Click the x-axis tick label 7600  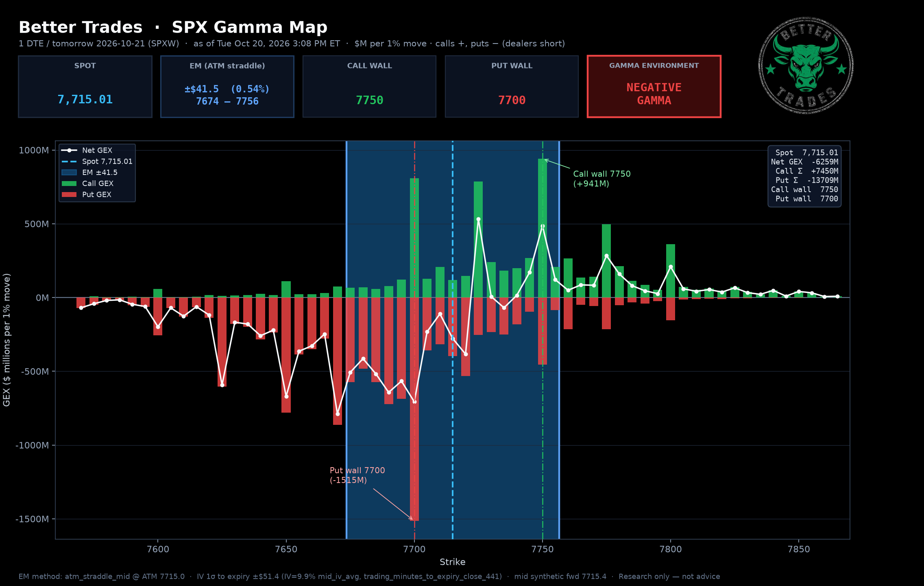[158, 549]
